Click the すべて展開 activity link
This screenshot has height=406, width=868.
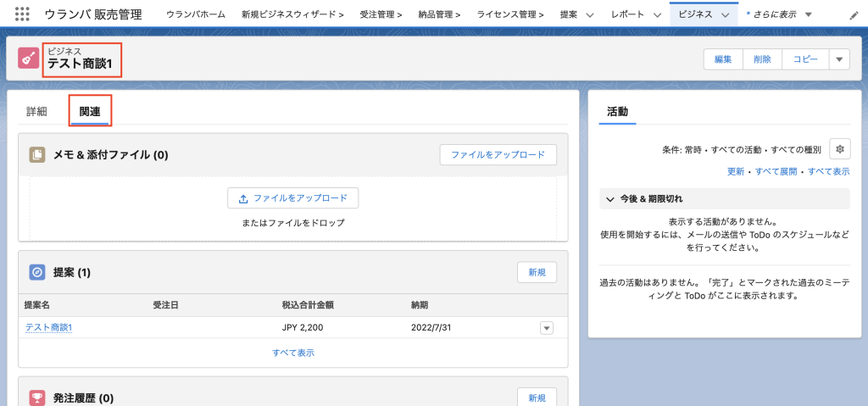click(776, 172)
